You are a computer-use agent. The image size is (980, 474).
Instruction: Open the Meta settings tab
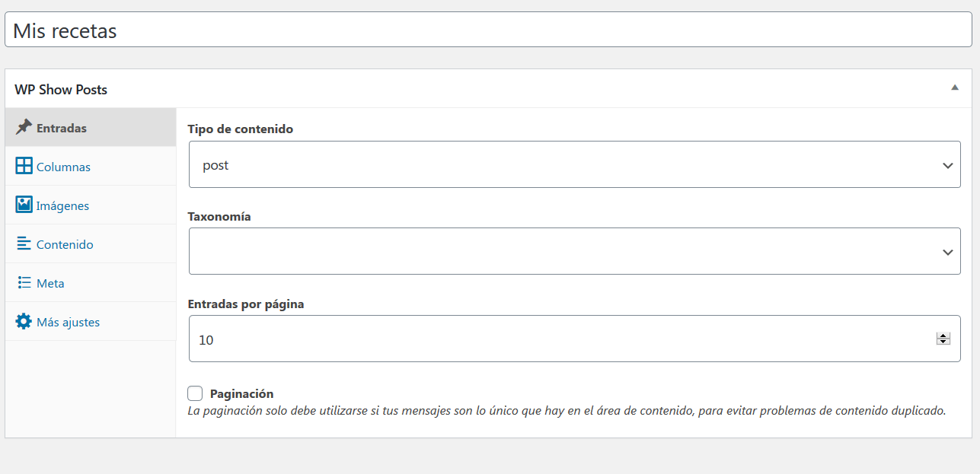(91, 283)
